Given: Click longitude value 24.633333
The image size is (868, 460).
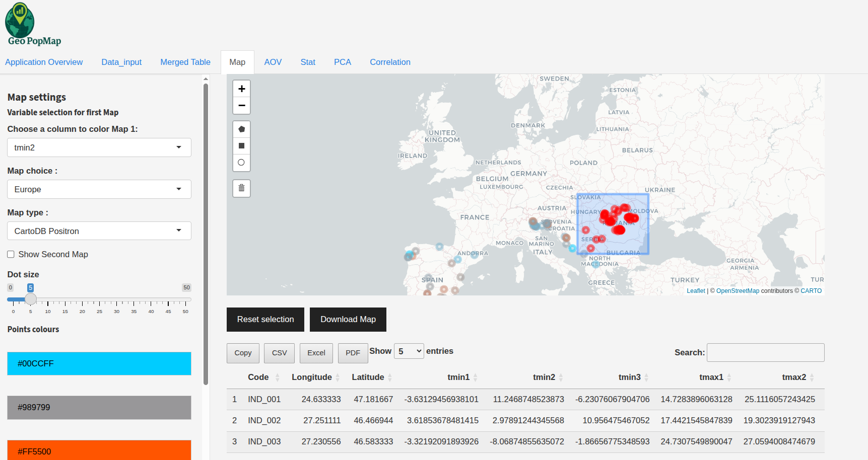Looking at the screenshot, I should tap(321, 400).
